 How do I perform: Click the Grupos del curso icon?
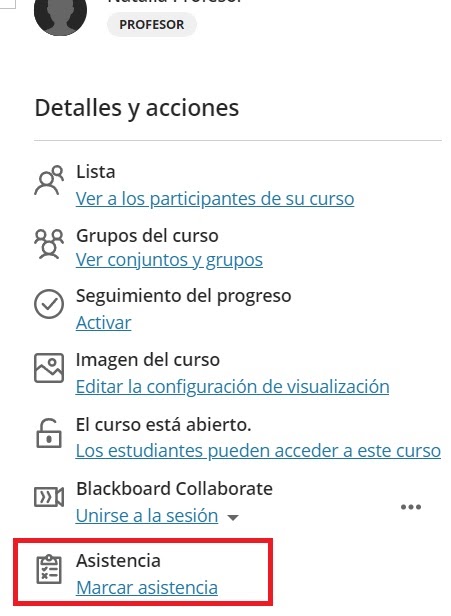click(49, 244)
